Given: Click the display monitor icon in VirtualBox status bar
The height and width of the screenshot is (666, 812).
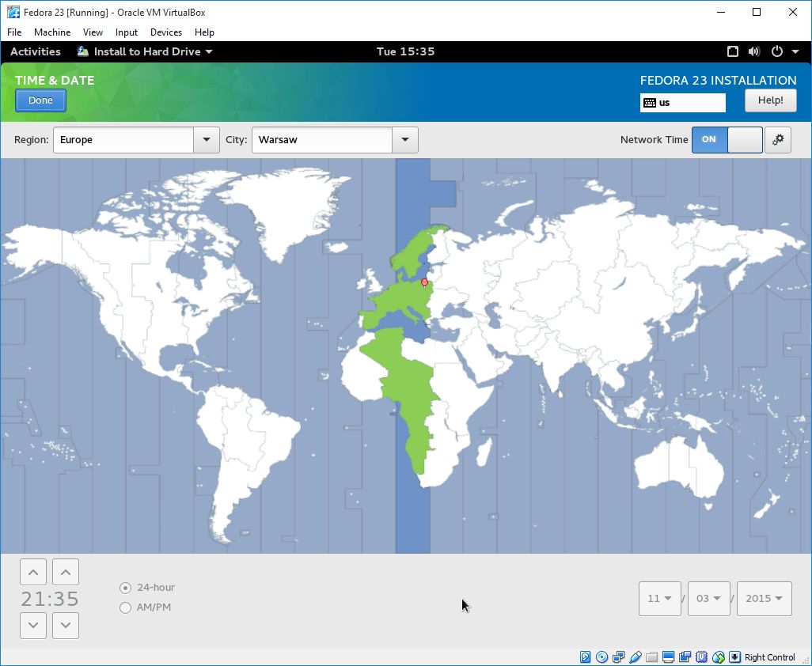Looking at the screenshot, I should click(x=668, y=657).
